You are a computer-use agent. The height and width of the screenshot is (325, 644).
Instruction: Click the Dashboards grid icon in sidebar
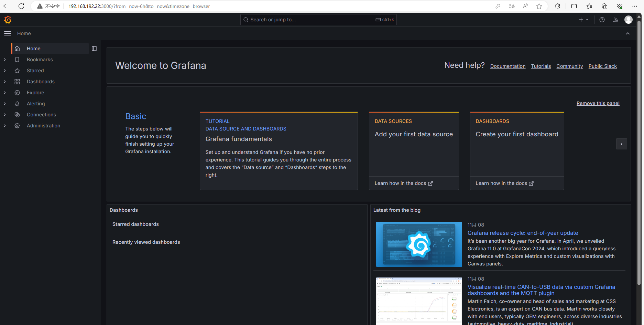(x=17, y=82)
